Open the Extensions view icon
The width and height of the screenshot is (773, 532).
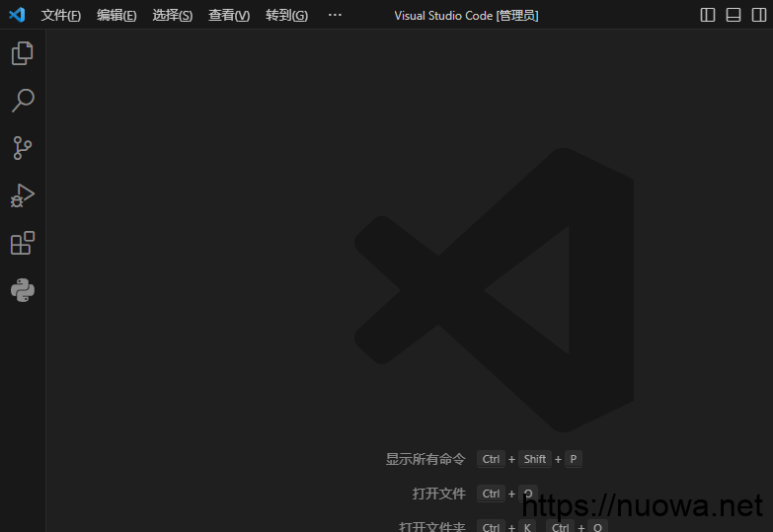tap(23, 243)
